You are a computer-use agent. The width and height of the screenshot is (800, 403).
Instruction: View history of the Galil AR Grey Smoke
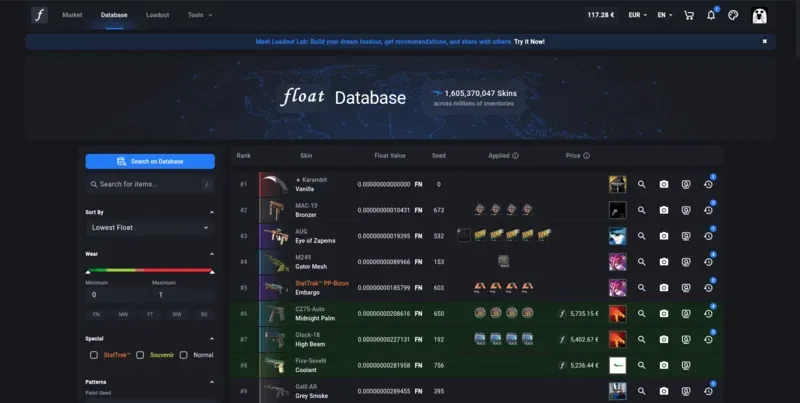pyautogui.click(x=708, y=391)
